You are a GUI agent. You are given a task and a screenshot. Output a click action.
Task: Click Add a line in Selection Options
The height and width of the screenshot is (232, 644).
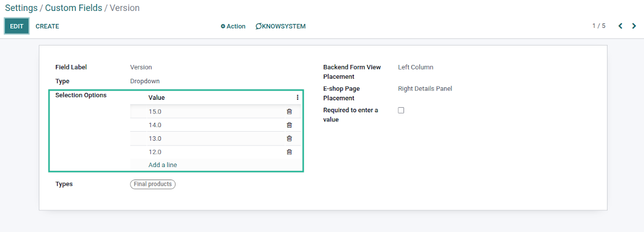pos(162,165)
